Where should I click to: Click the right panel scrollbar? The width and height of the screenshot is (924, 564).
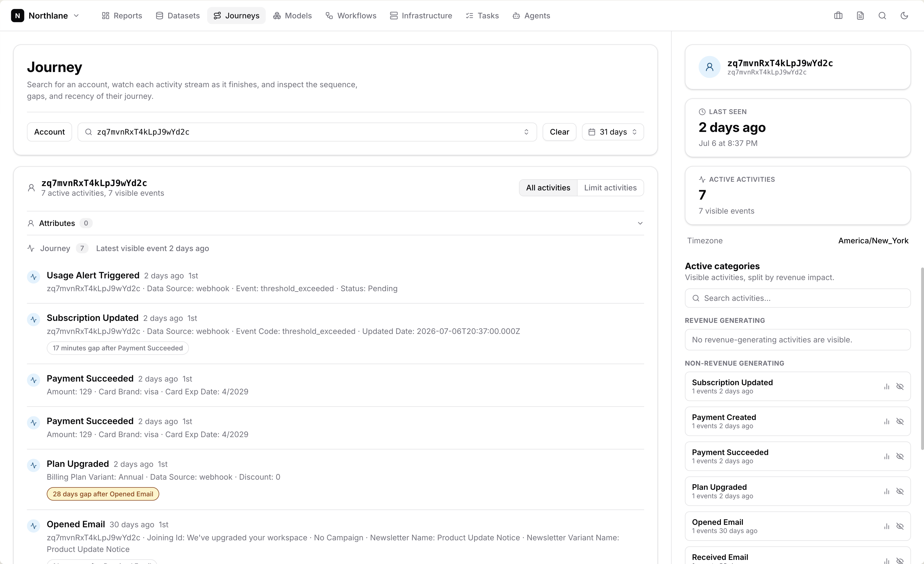[922, 358]
